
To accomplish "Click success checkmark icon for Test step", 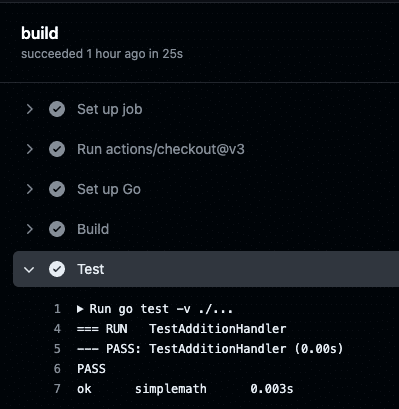I will point(57,269).
